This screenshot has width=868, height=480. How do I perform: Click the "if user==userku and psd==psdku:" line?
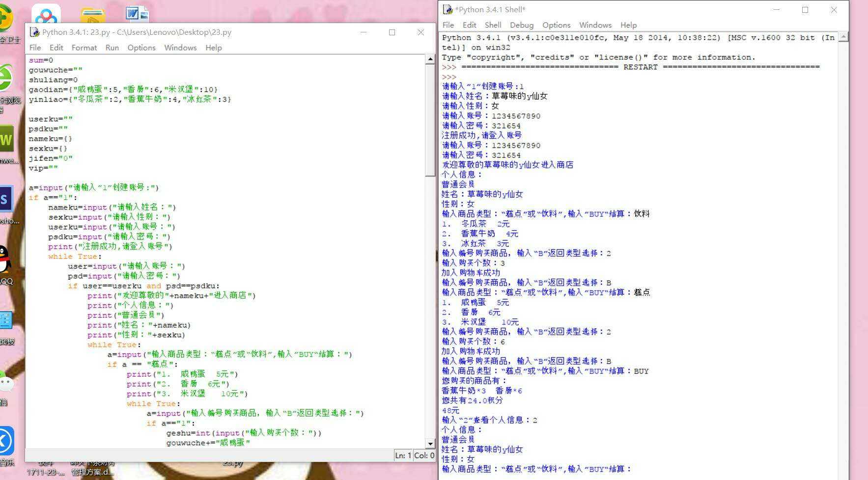click(143, 286)
